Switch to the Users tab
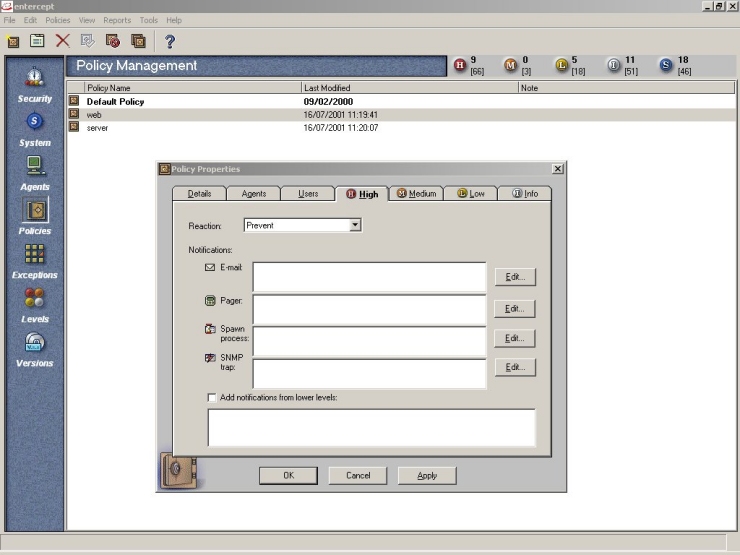The height and width of the screenshot is (555, 740). click(308, 193)
